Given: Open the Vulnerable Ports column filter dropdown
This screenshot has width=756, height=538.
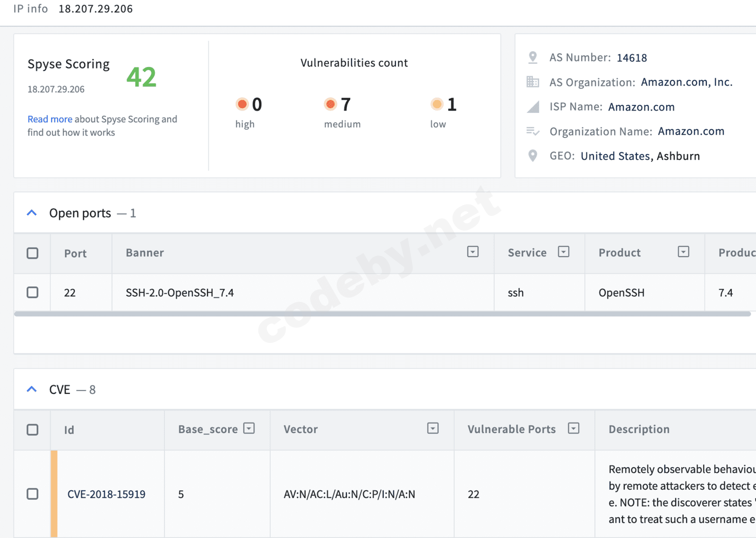Looking at the screenshot, I should tap(574, 428).
